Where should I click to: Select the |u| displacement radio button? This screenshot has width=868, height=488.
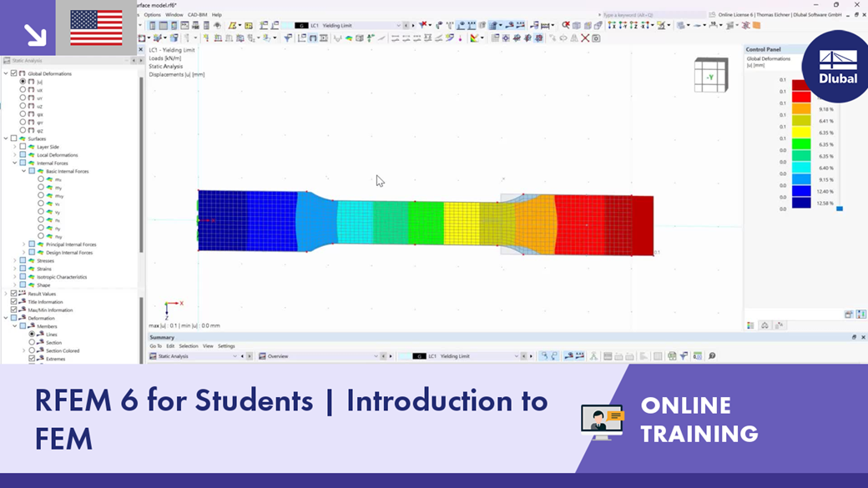[x=23, y=81]
